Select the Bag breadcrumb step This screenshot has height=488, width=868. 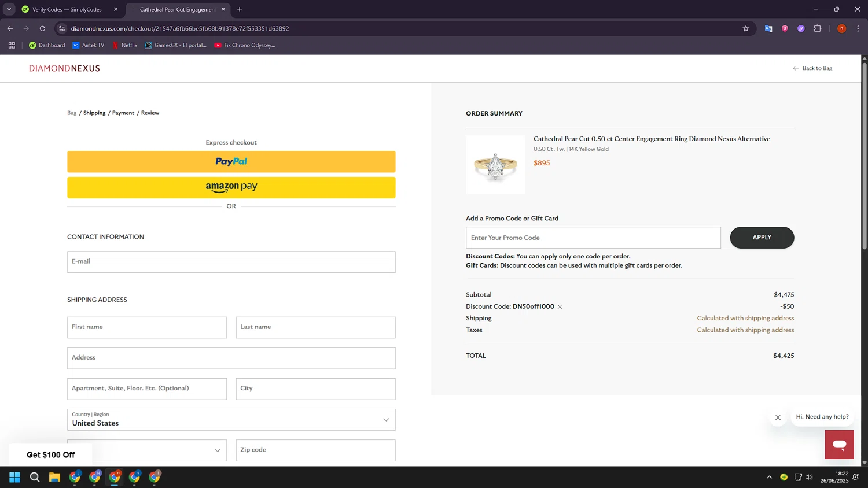(72, 113)
